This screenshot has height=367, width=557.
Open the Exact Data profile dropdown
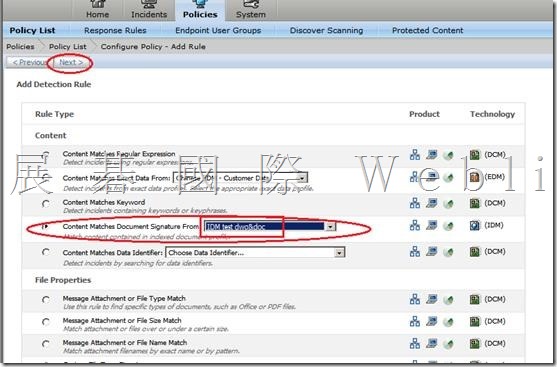(240, 178)
